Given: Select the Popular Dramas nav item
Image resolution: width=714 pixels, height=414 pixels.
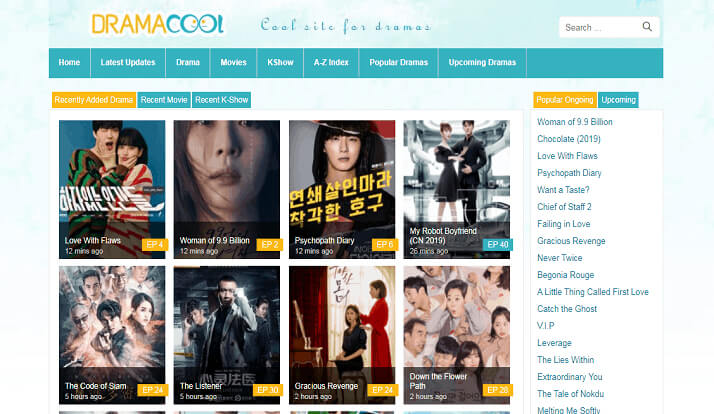Looking at the screenshot, I should click(x=398, y=62).
